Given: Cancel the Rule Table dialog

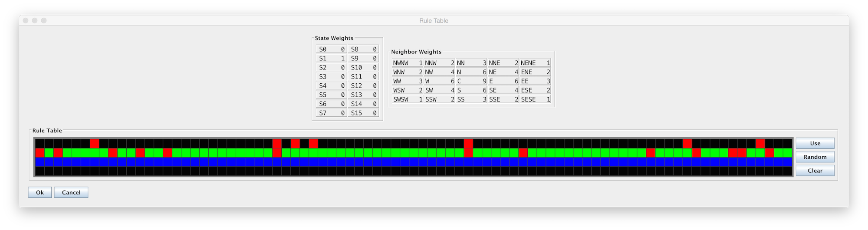Looking at the screenshot, I should (71, 192).
